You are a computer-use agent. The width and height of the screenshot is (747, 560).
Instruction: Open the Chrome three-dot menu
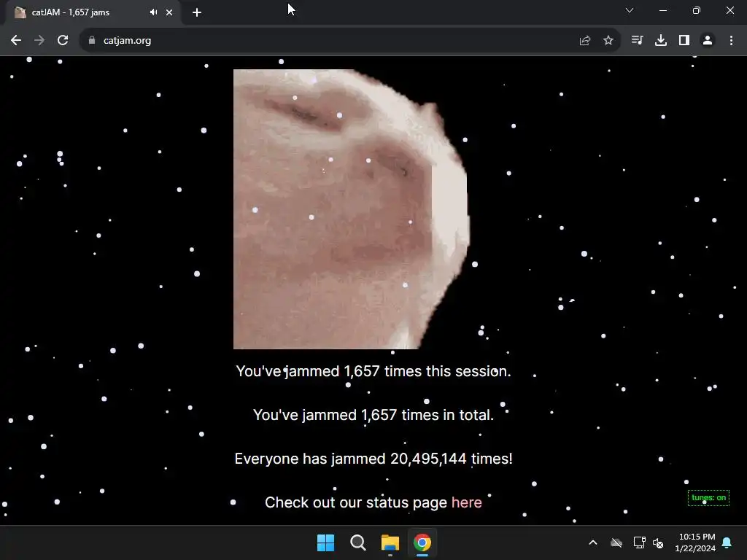[x=731, y=41]
